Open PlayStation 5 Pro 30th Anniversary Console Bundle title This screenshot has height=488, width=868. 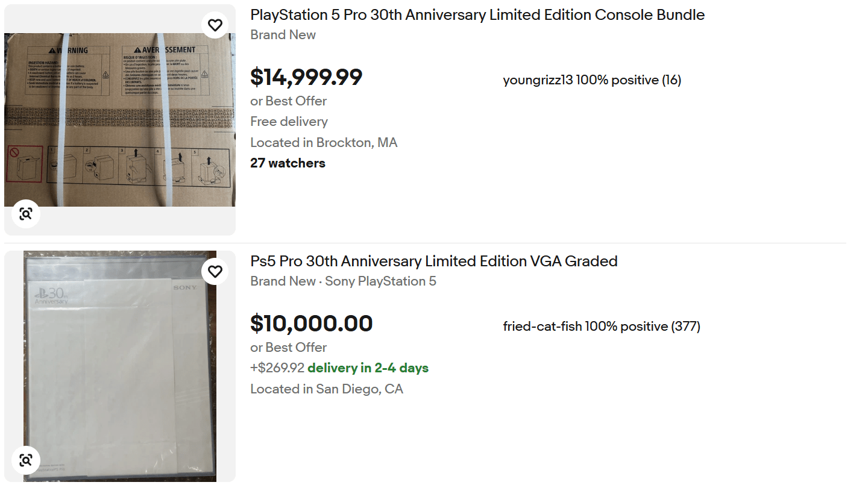[477, 15]
